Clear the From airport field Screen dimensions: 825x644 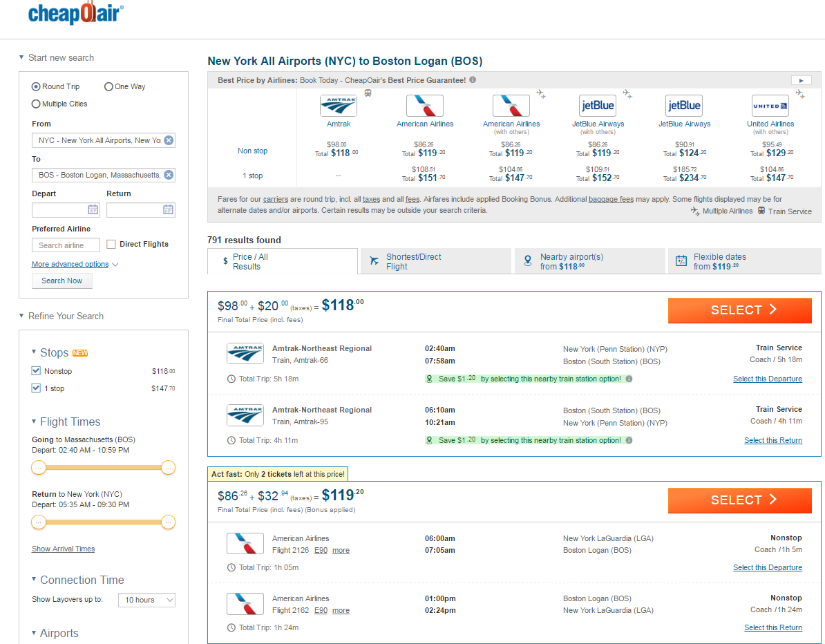[169, 140]
